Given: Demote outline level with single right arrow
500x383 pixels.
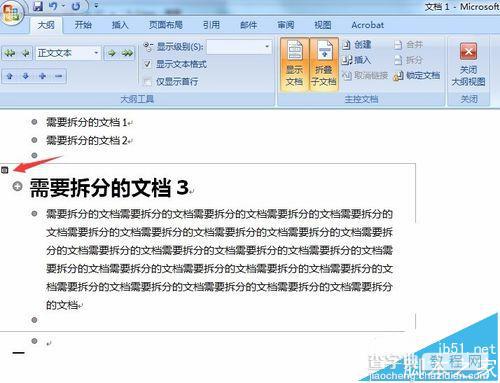Looking at the screenshot, I should point(112,53).
